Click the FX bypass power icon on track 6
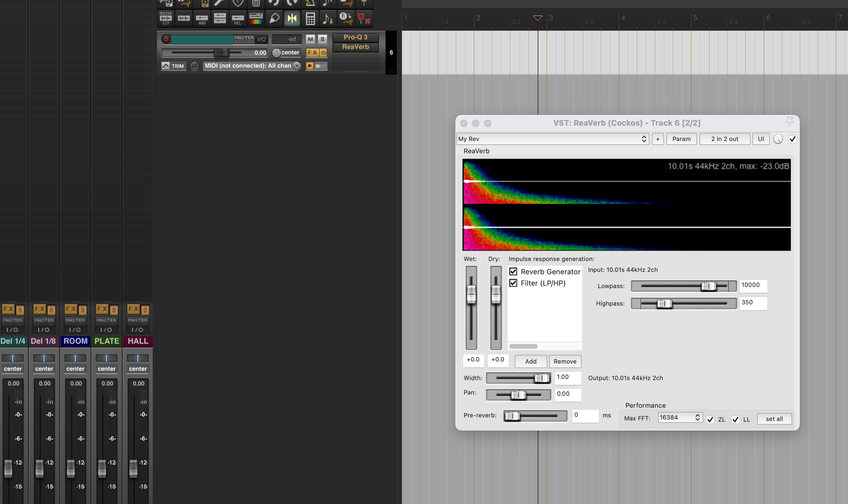This screenshot has width=848, height=504. 323,53
